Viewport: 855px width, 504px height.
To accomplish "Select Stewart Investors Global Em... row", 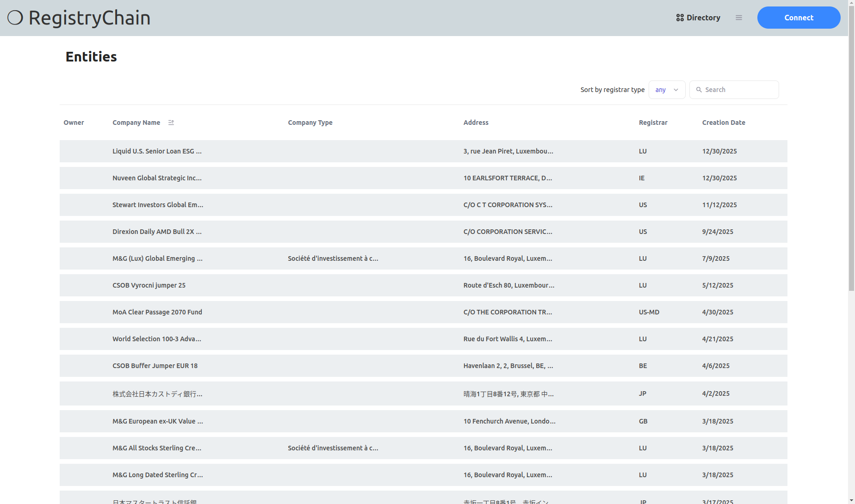I will coord(423,205).
